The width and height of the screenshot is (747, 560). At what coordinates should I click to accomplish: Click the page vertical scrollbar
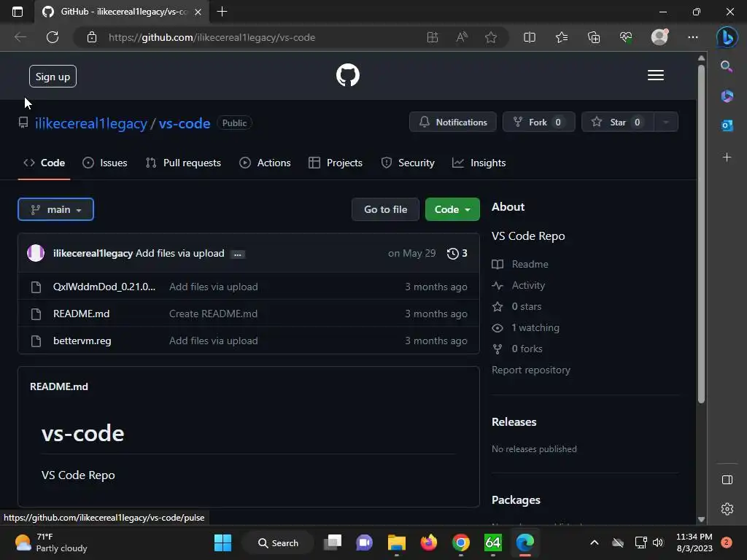click(701, 233)
